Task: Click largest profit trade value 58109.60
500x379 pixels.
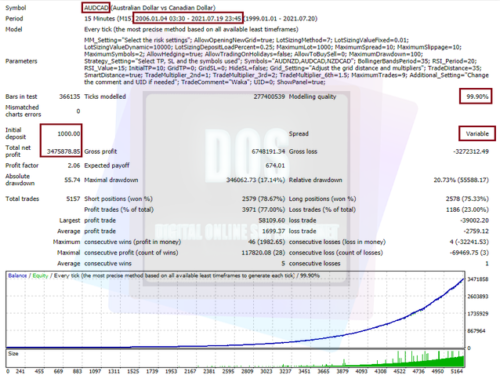Action: pyautogui.click(x=272, y=220)
